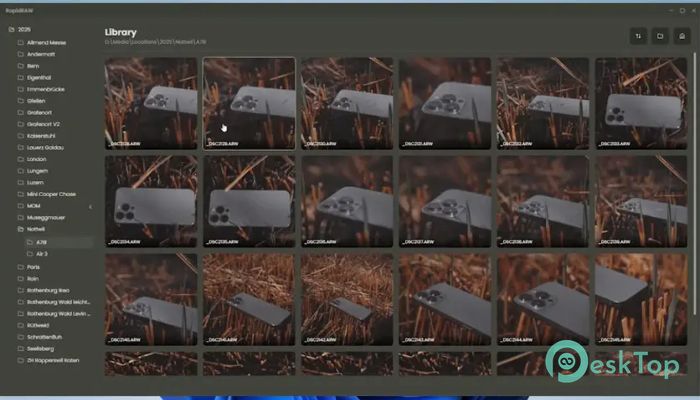Select the Paris folder
Image resolution: width=700 pixels, height=400 pixels.
pos(33,267)
